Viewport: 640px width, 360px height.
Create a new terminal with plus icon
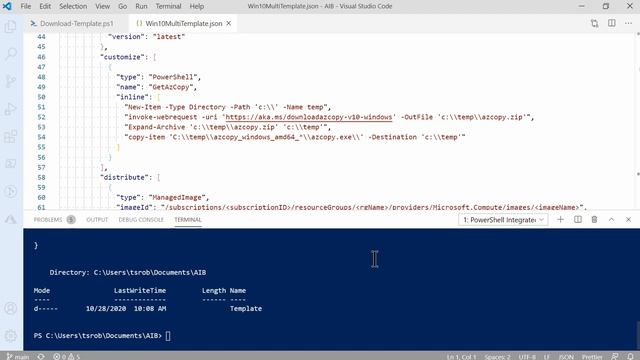pos(560,220)
